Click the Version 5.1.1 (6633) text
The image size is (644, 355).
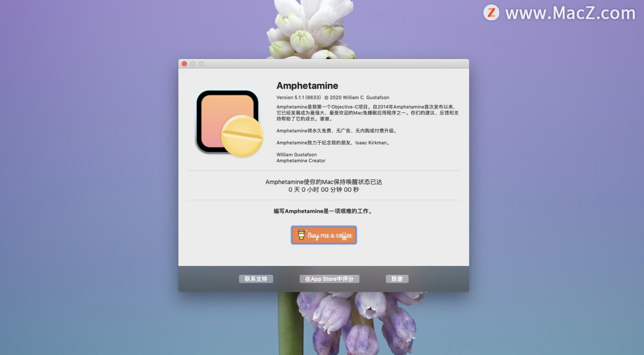pyautogui.click(x=299, y=97)
